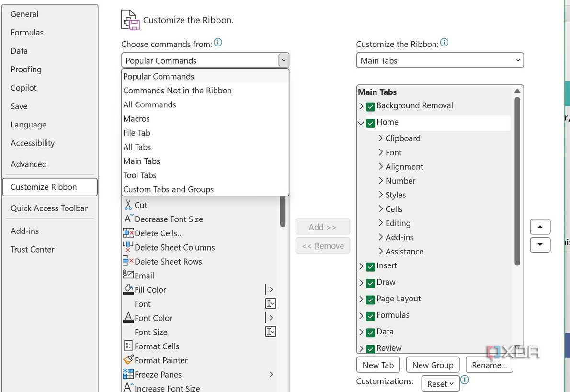Screen dimensions: 570x392
Task: Open the Quick Access Toolbar category
Action: [x=49, y=208]
